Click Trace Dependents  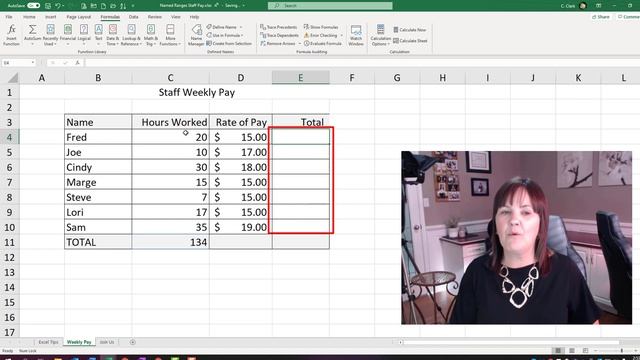tap(279, 35)
